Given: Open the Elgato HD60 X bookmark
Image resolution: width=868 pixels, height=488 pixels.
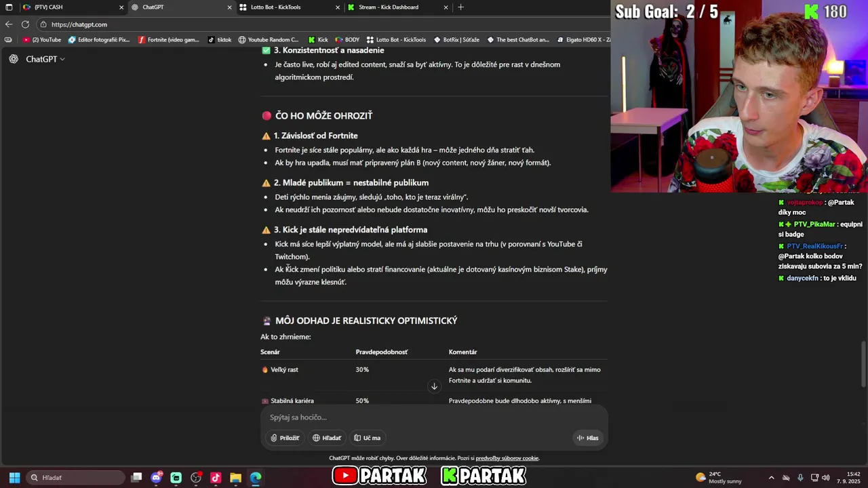Looking at the screenshot, I should pos(583,40).
